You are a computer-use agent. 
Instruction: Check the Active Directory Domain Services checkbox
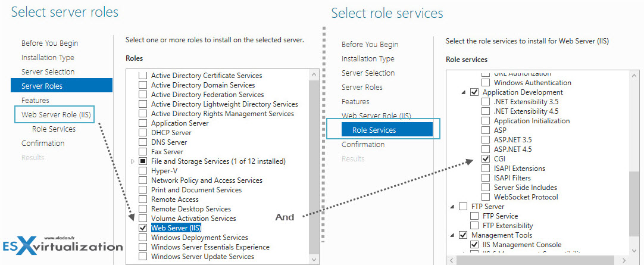point(142,85)
